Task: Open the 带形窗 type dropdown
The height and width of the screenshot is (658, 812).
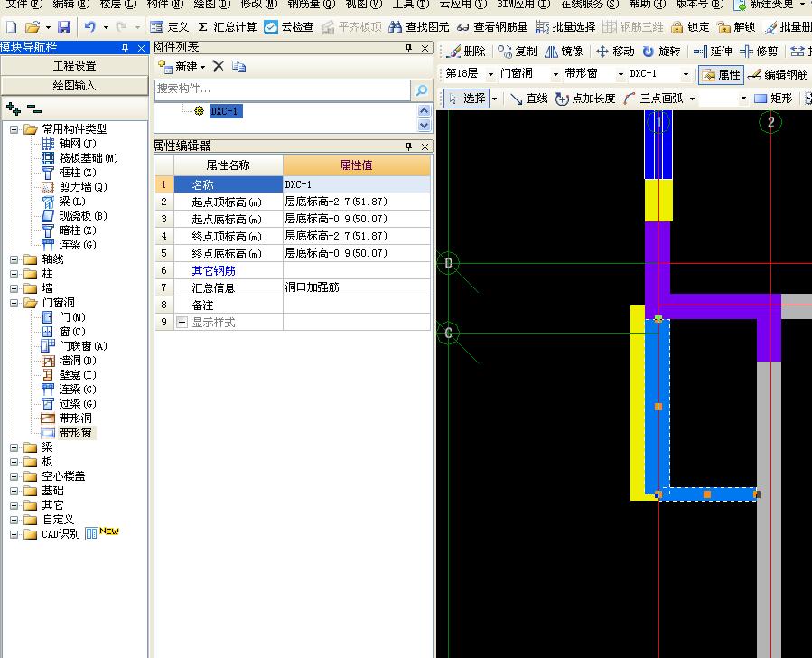Action: coord(621,75)
